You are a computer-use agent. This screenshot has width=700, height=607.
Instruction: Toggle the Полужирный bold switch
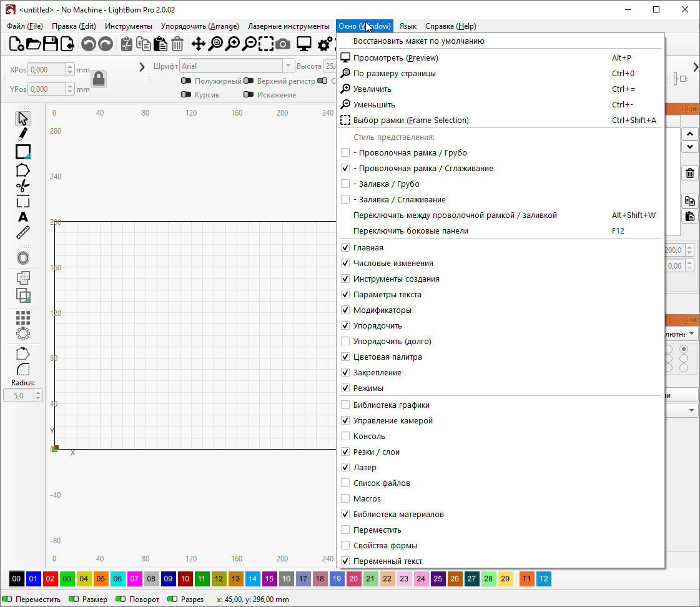(x=186, y=81)
